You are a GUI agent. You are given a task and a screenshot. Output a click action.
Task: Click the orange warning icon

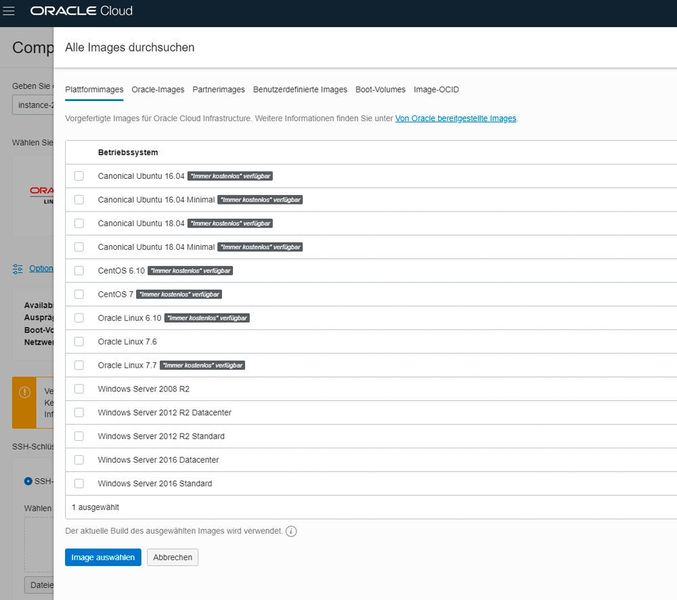coord(25,392)
